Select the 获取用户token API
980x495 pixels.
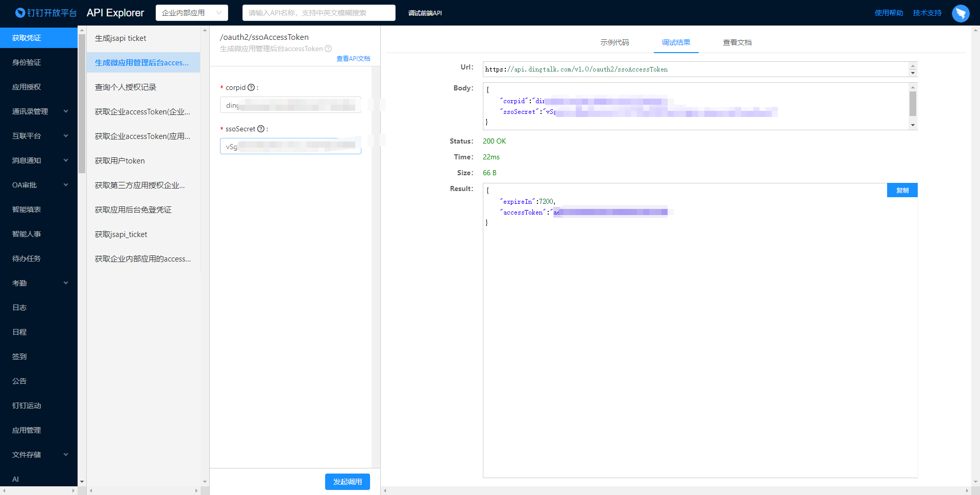point(143,161)
